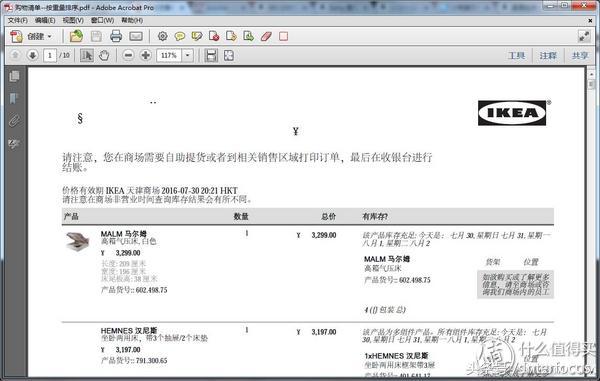Click the Email envelope icon
The width and height of the screenshot is (600, 381).
[x=136, y=36]
